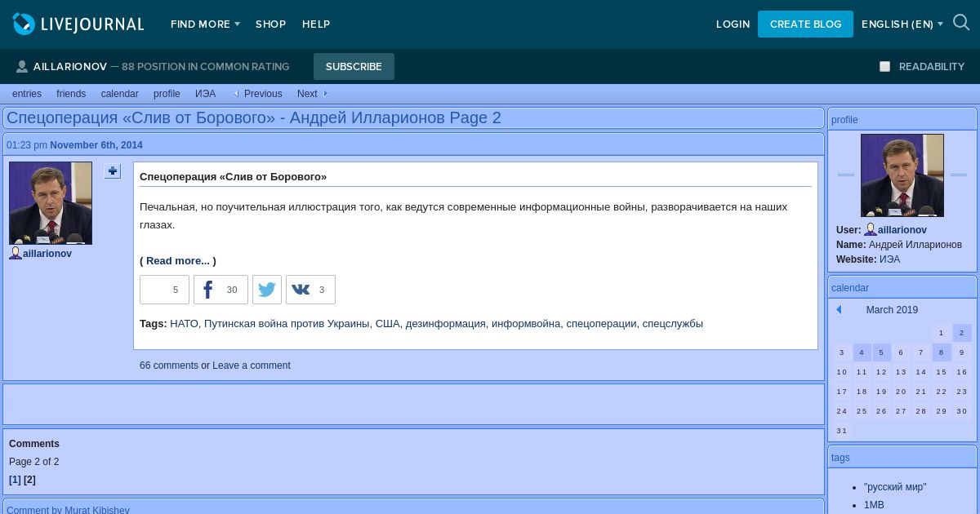Click the profile sidebar header link
Screen dimensions: 980x514
(844, 120)
